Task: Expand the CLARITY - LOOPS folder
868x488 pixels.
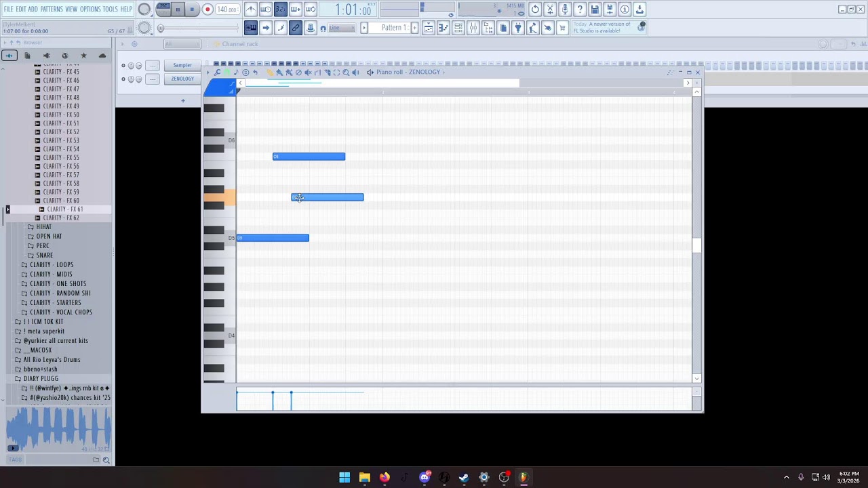Action: 52,265
